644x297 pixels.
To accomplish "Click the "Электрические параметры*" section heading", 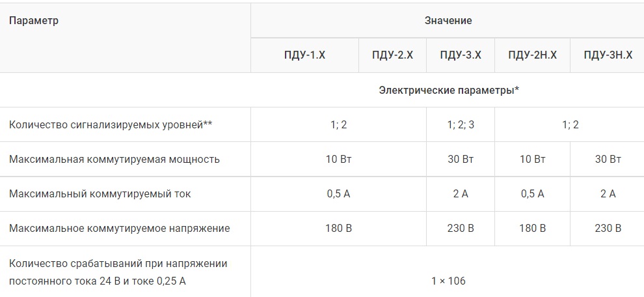I will coord(448,90).
